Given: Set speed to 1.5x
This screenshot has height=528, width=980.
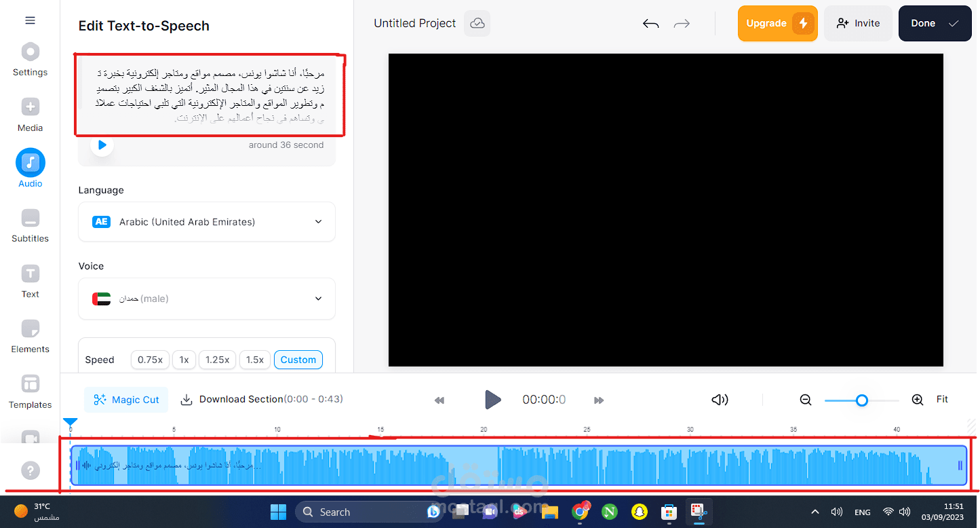Looking at the screenshot, I should pos(255,360).
